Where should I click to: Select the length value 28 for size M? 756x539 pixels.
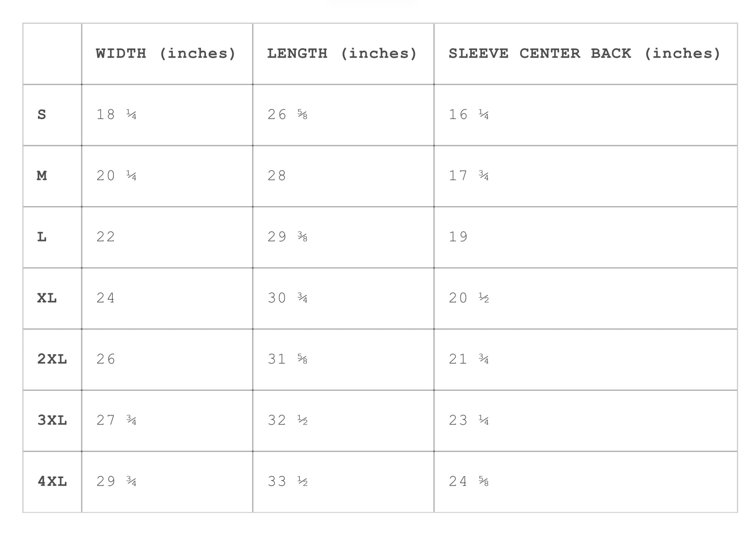(277, 176)
